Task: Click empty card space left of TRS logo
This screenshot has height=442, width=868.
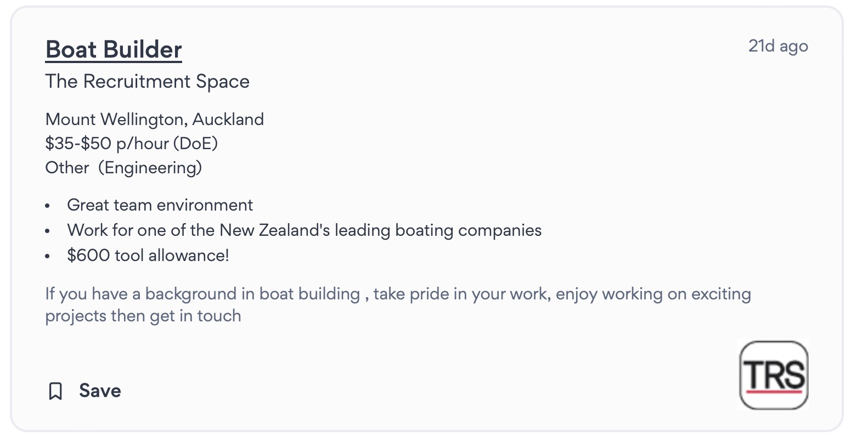Action: 439,378
